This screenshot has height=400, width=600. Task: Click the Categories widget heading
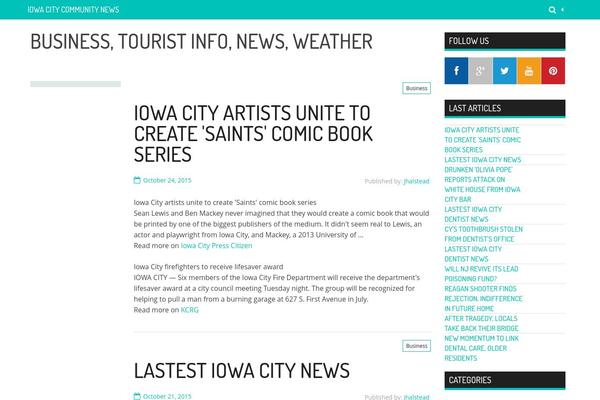click(504, 380)
